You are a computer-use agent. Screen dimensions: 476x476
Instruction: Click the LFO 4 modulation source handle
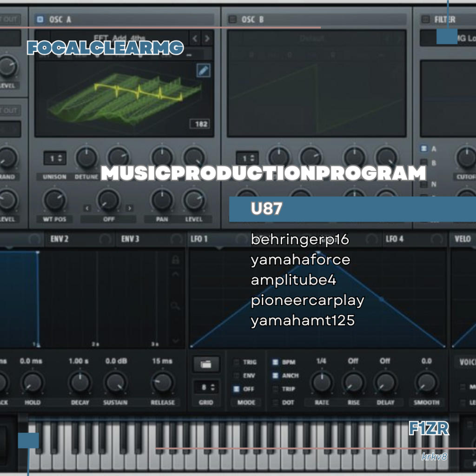[436, 239]
